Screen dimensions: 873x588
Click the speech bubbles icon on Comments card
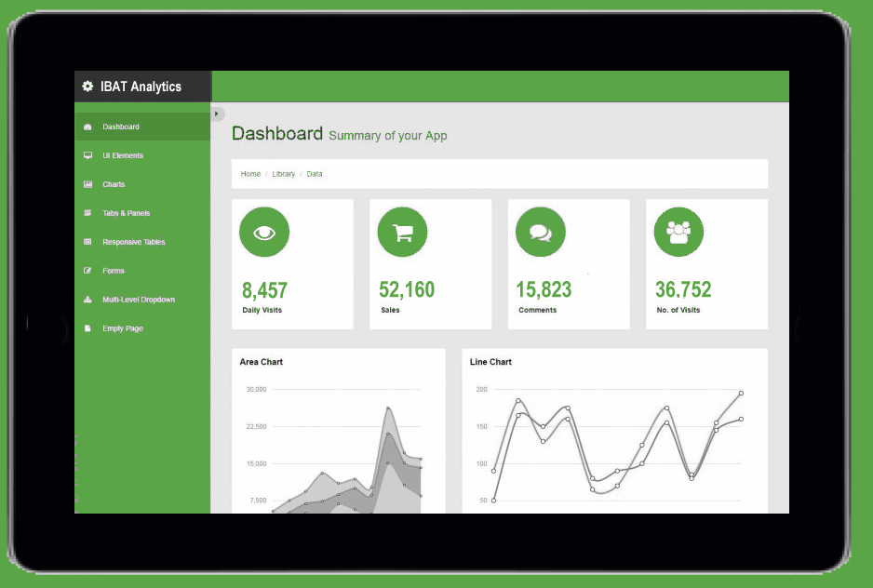[541, 233]
